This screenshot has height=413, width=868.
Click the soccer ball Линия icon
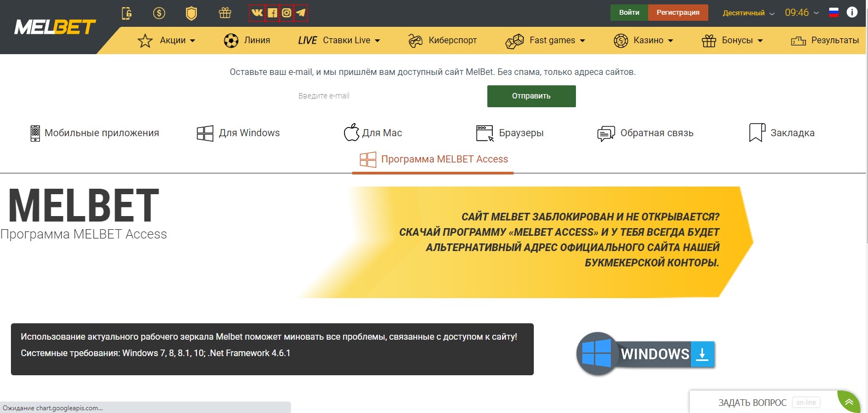pyautogui.click(x=231, y=40)
